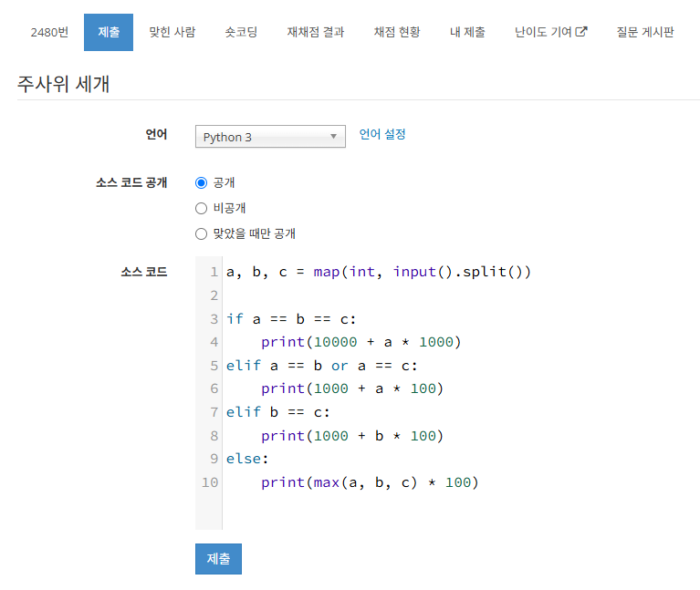700x590 pixels.
Task: Click the line 'print(1000 + b * 100)'
Action: click(x=351, y=436)
